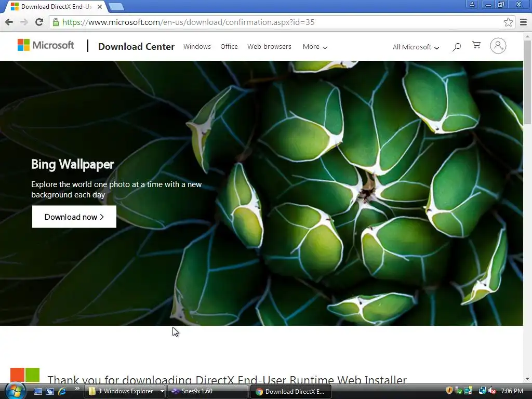Open the shopping cart icon
The width and height of the screenshot is (532, 399).
pos(476,45)
